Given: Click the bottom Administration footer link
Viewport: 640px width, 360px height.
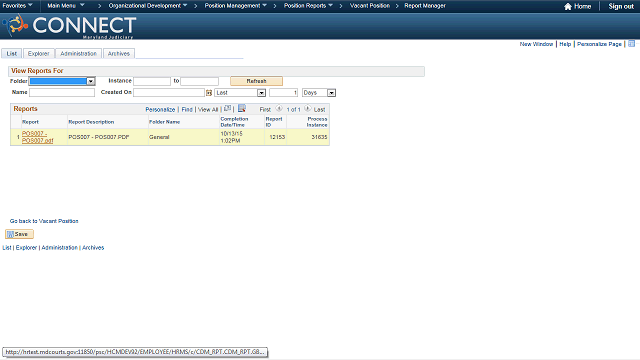Looking at the screenshot, I should tap(60, 248).
